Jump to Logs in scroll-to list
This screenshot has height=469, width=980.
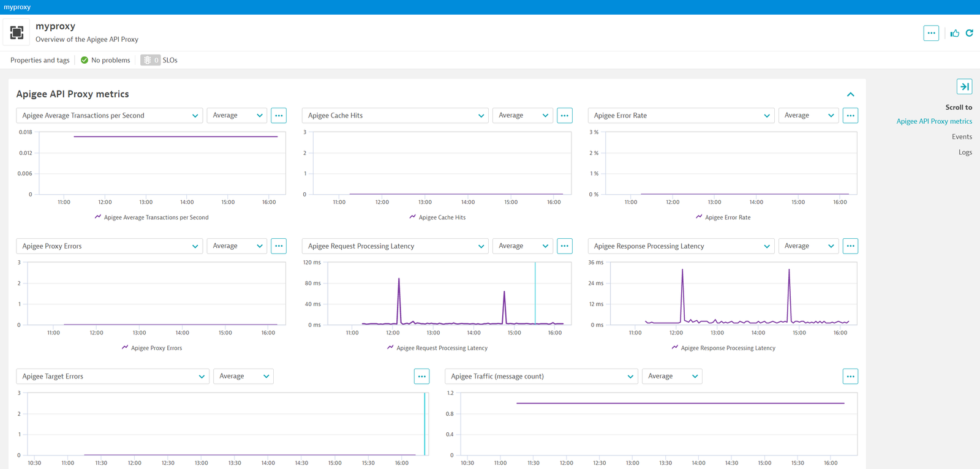pyautogui.click(x=965, y=152)
